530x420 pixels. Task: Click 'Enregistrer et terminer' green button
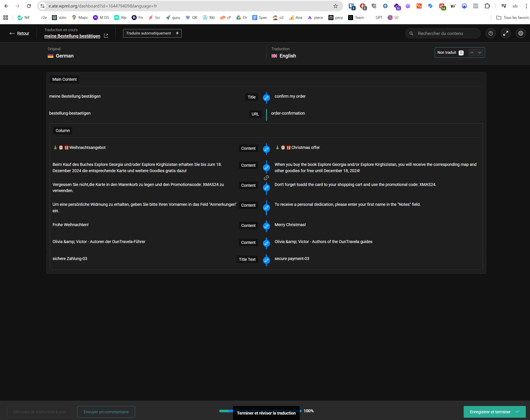tap(494, 412)
